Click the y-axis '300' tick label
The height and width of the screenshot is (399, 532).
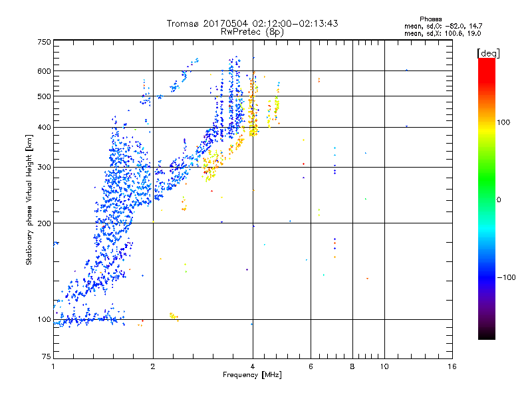click(x=45, y=168)
